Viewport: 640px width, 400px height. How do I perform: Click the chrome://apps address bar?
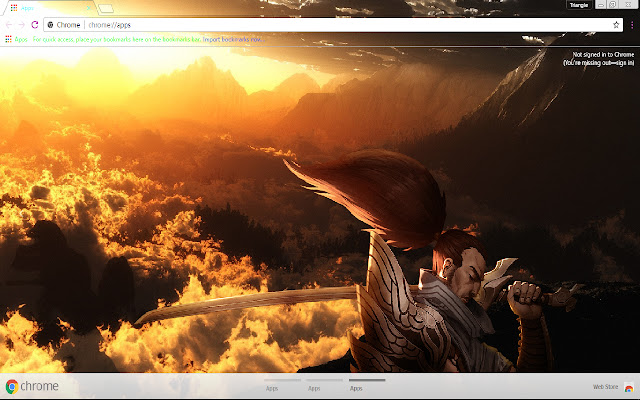pyautogui.click(x=333, y=25)
